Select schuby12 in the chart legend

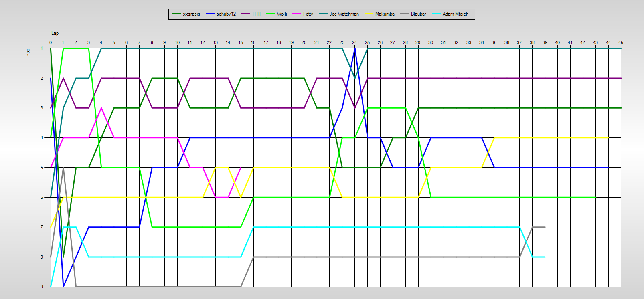click(226, 14)
